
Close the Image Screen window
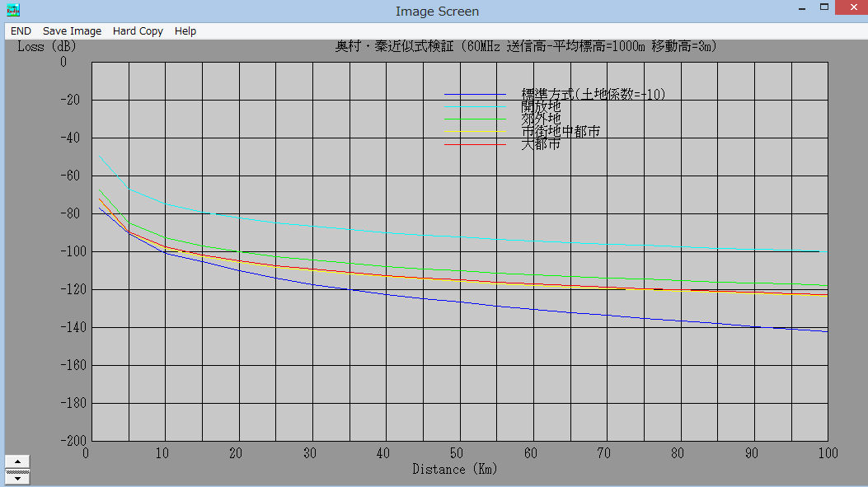click(852, 7)
